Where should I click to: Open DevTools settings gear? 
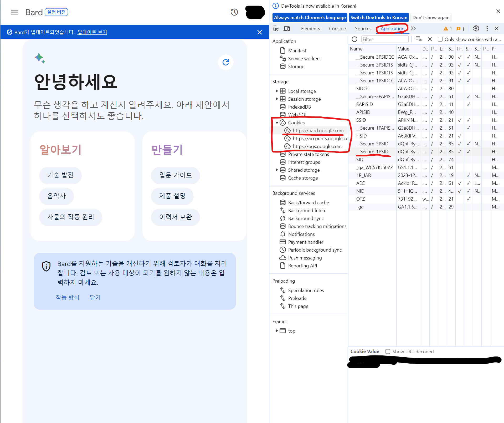click(476, 28)
